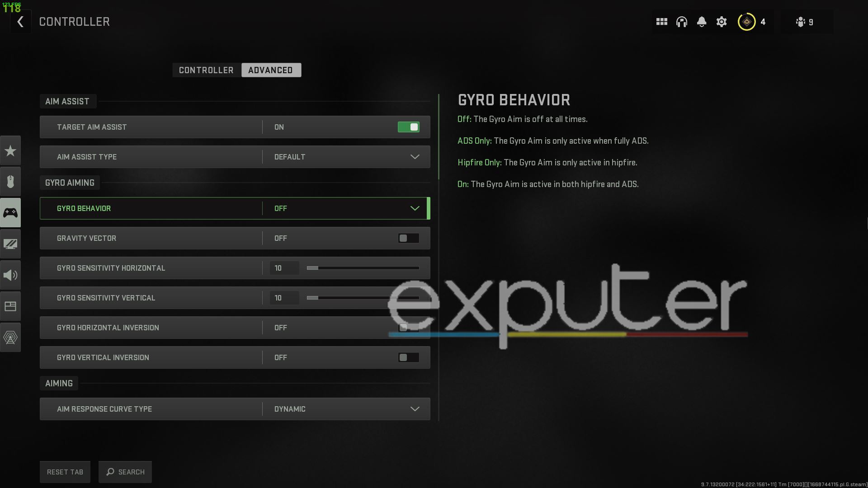Disable Gyro Vertical Inversion toggle
Image resolution: width=868 pixels, height=488 pixels.
(408, 357)
